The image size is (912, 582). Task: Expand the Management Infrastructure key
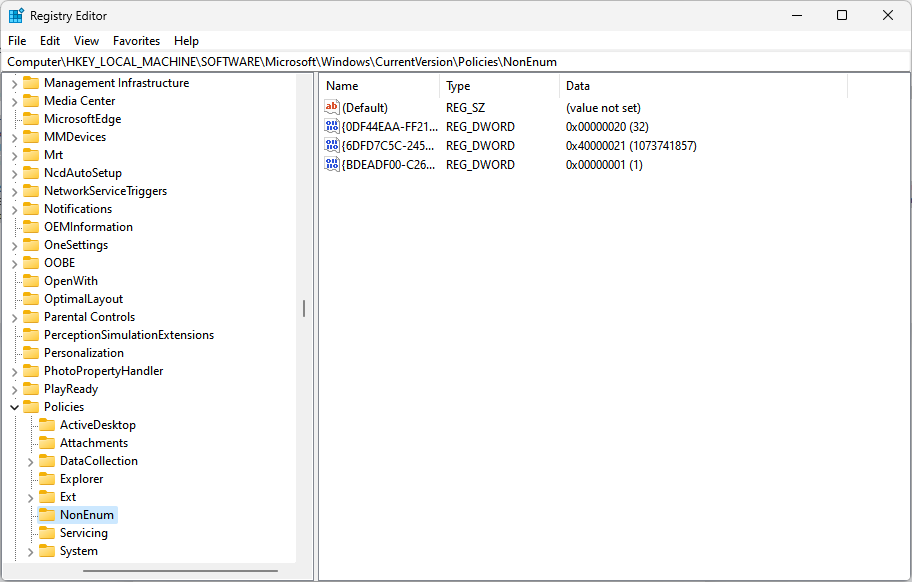pos(15,84)
